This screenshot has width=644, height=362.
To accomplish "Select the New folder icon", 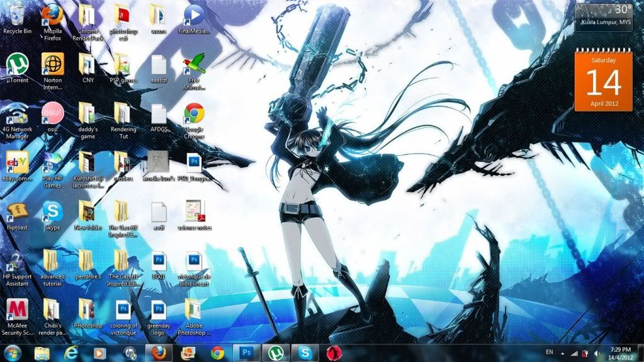I will tap(88, 216).
